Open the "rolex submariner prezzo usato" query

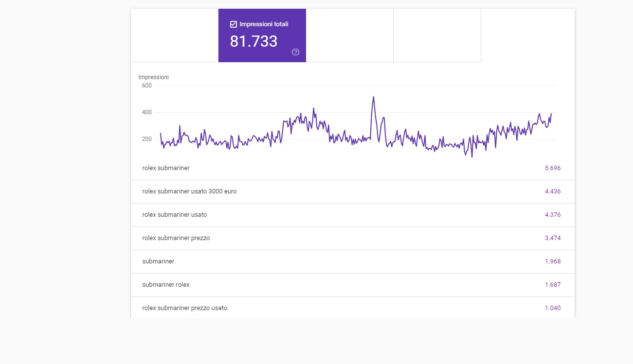pyautogui.click(x=353, y=308)
